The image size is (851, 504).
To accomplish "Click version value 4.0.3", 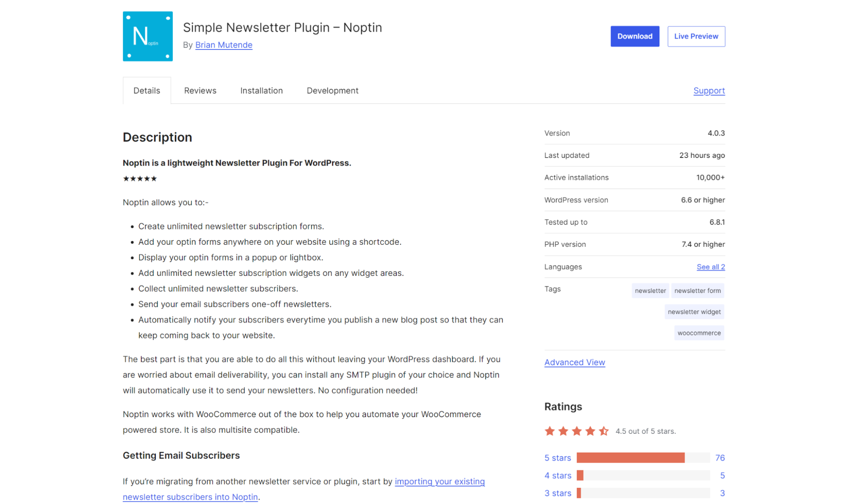I will [x=716, y=133].
